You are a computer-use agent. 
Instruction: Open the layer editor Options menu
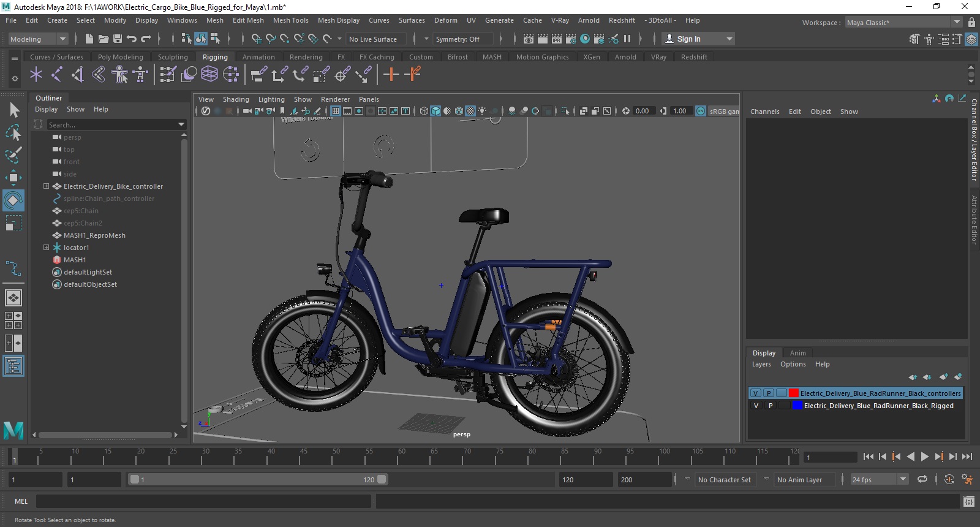coord(793,364)
